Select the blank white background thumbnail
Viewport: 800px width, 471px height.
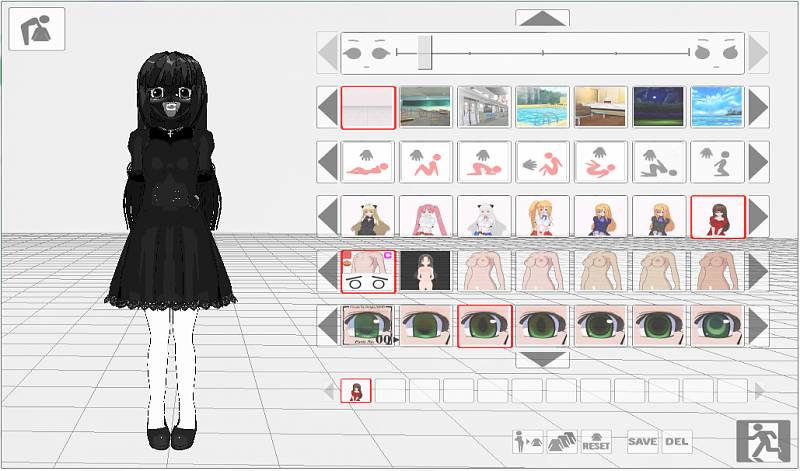(368, 107)
